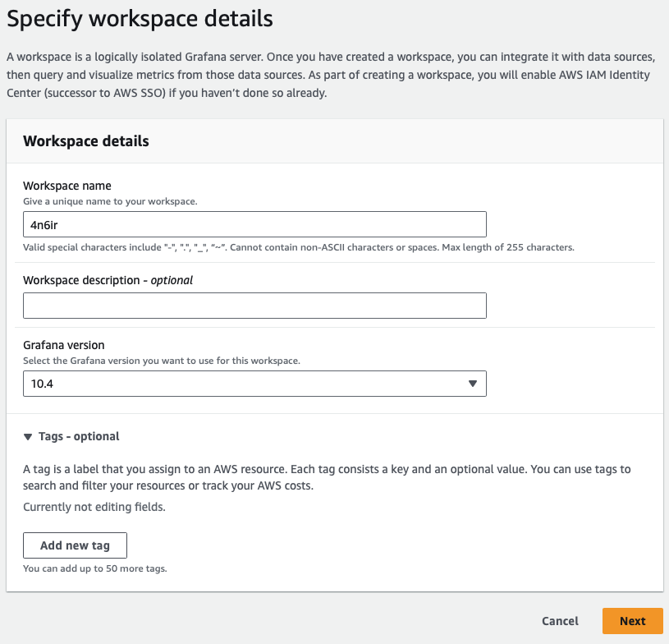Click the Grafana version dropdown arrow
669x644 pixels.
(x=472, y=384)
